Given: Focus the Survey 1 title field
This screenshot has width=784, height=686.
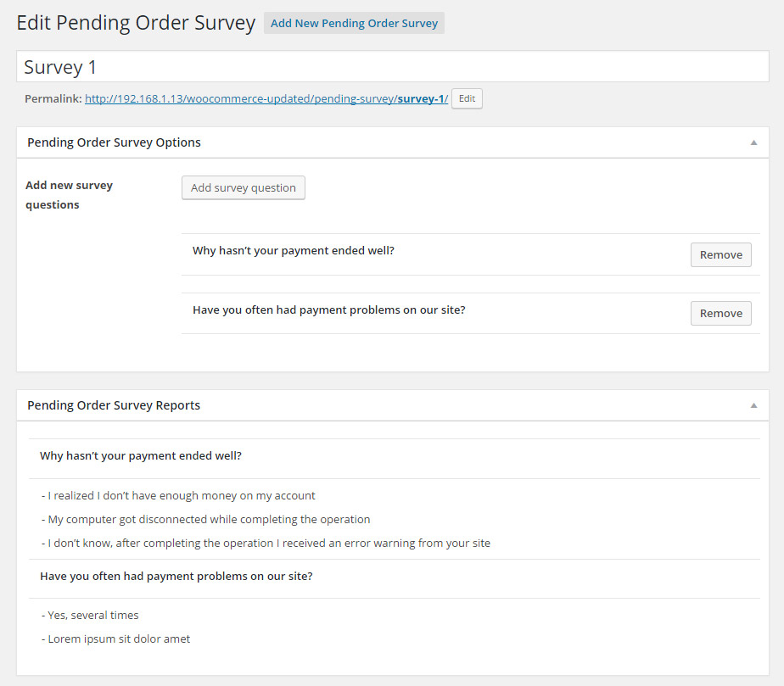Looking at the screenshot, I should tap(392, 67).
